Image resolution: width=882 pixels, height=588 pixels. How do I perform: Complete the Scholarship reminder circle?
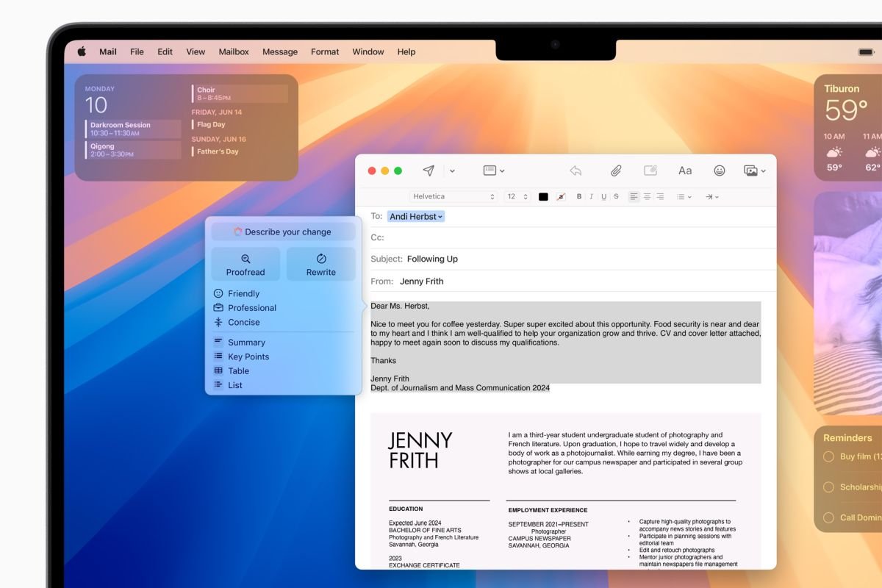[x=828, y=487]
